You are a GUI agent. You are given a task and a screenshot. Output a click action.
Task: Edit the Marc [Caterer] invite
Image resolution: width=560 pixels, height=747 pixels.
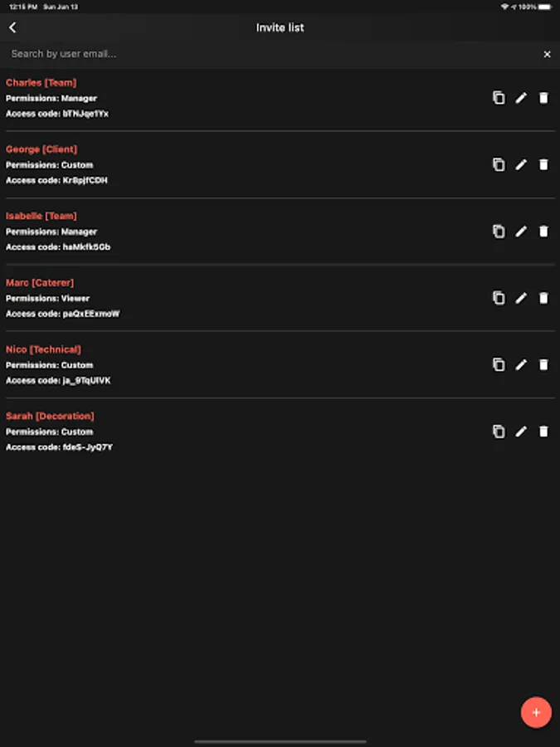[521, 298]
